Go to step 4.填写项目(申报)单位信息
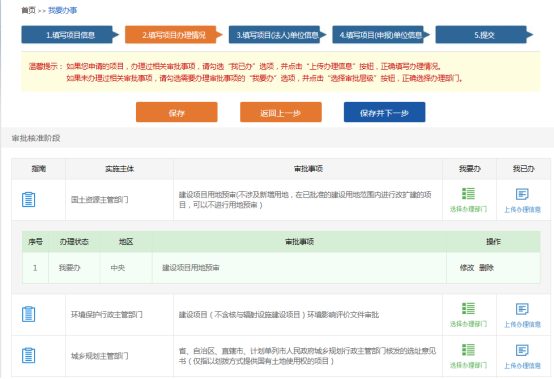554x379 pixels. [x=381, y=35]
